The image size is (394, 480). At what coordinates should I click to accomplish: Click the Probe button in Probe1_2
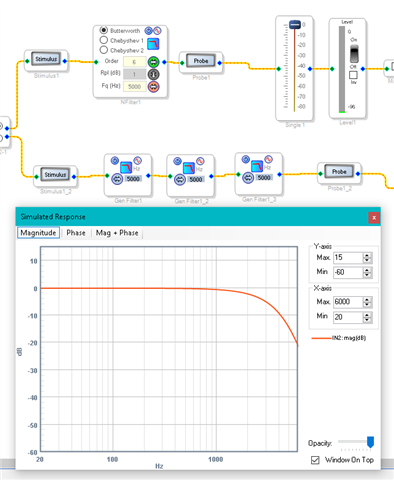339,171
